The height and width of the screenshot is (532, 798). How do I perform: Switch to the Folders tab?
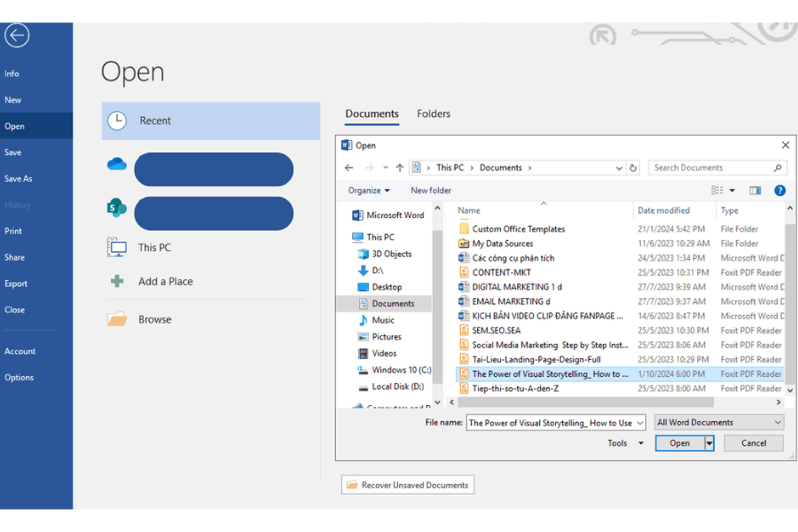[x=434, y=113]
